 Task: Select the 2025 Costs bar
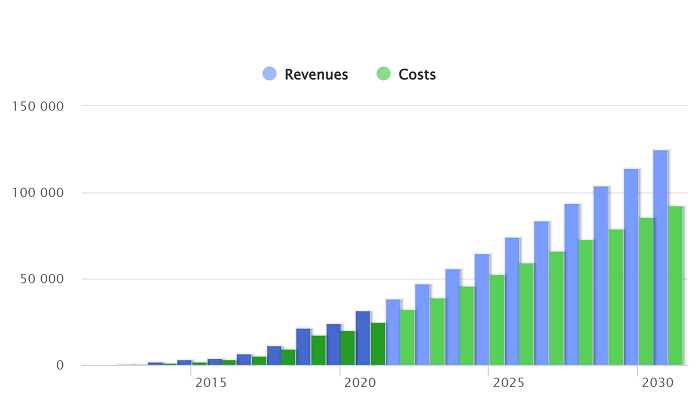click(x=497, y=320)
